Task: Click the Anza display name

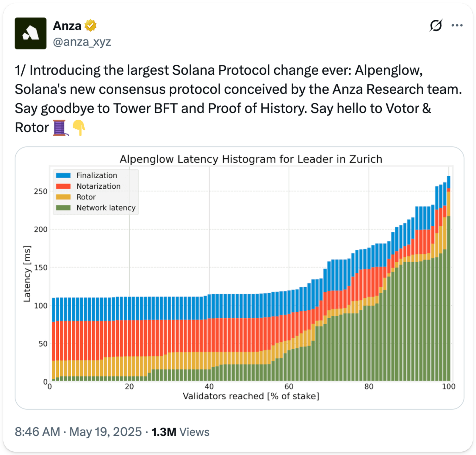Action: pos(67,26)
